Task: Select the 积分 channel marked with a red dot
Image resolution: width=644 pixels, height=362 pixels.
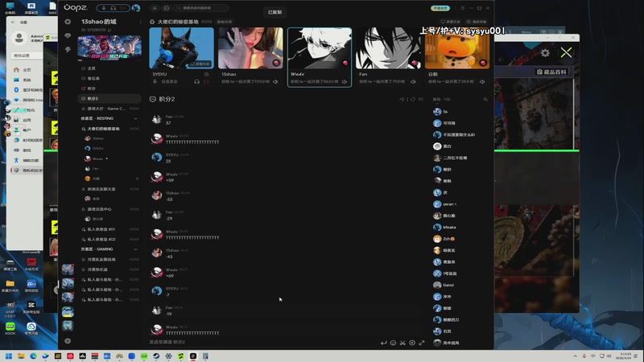Action: pyautogui.click(x=109, y=88)
